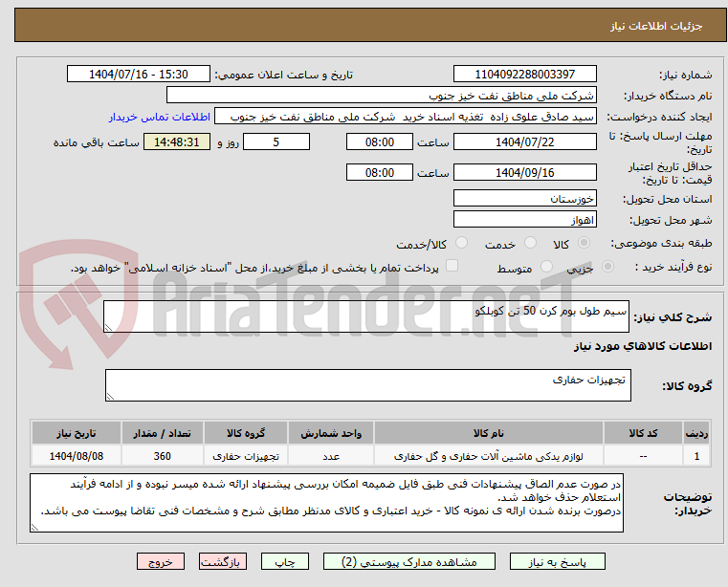Click the remaining days field showing 5
Image resolution: width=728 pixels, height=587 pixels.
coord(276,142)
